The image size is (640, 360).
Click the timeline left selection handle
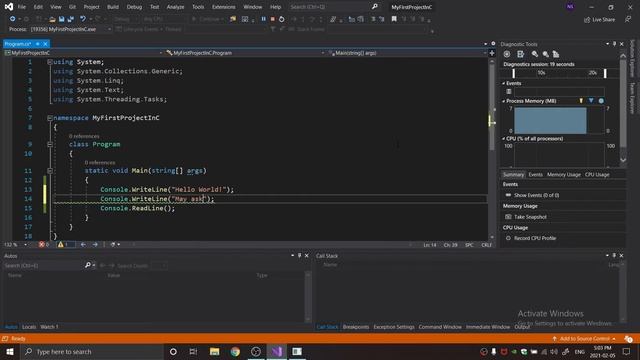[x=513, y=73]
